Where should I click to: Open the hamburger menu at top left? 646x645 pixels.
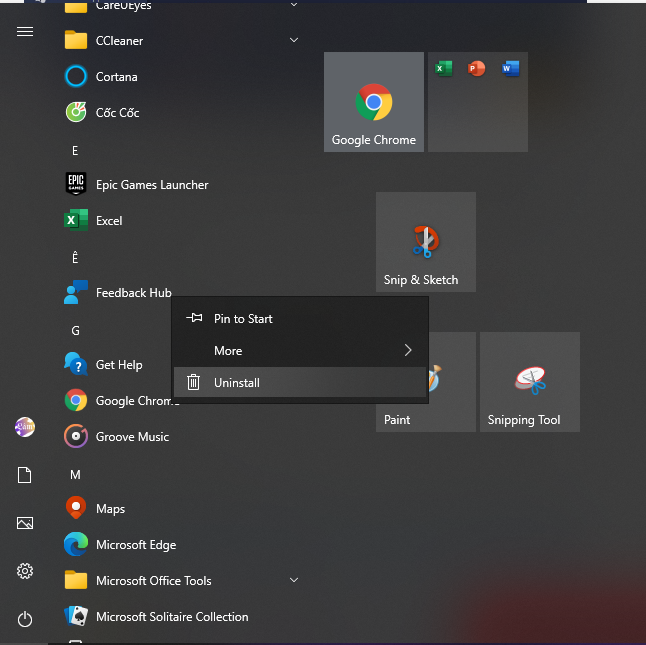25,31
